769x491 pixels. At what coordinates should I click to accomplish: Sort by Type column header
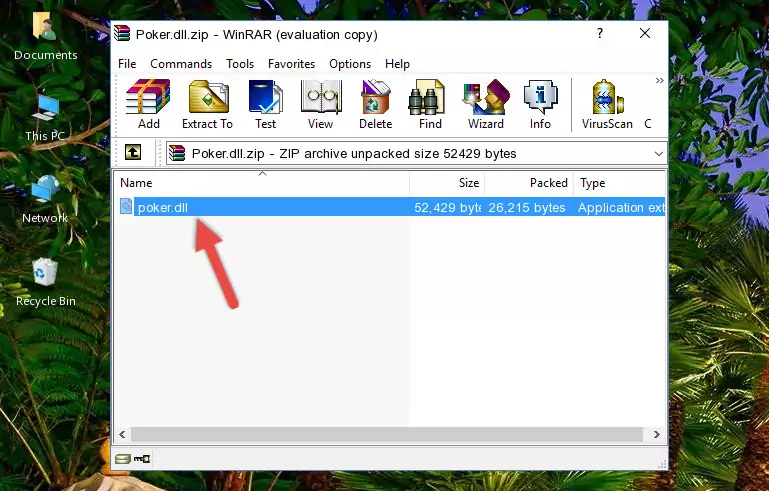[x=619, y=183]
